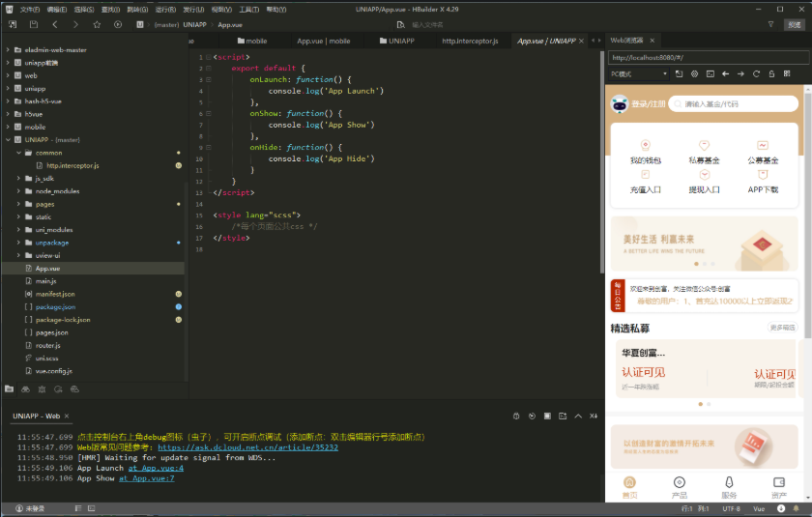Switch to the App.vue | mobile tab
The width and height of the screenshot is (812, 517).
click(324, 41)
